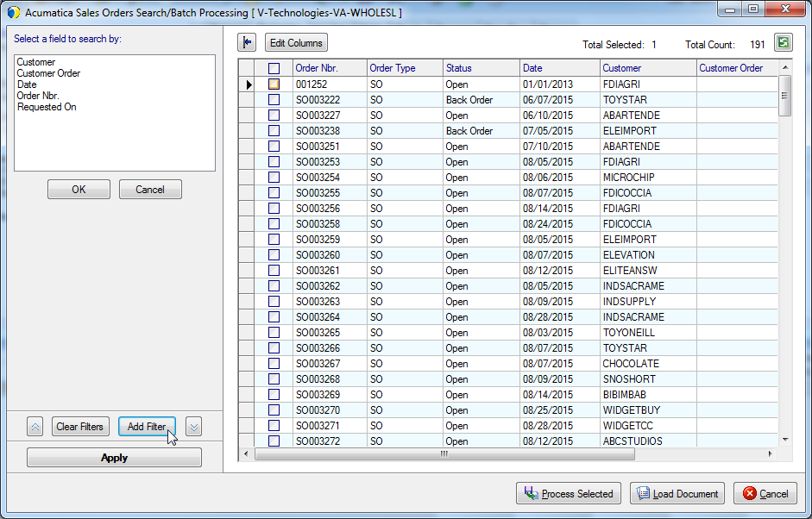This screenshot has width=812, height=519.
Task: Sort by the Customer Order column header
Action: click(x=738, y=68)
